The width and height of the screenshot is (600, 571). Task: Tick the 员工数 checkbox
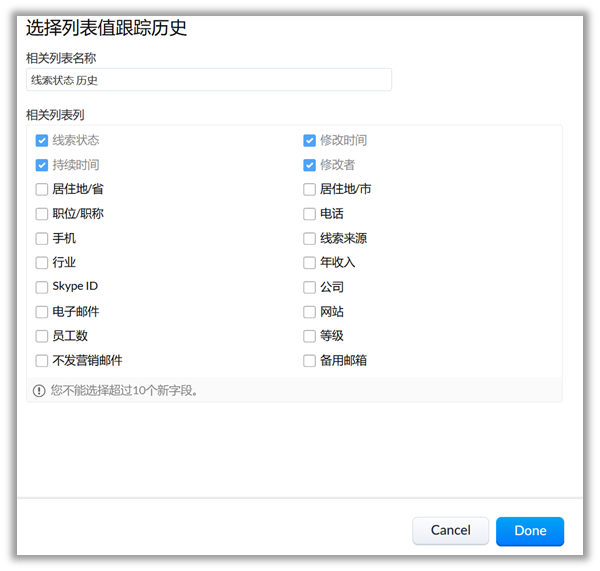click(42, 336)
